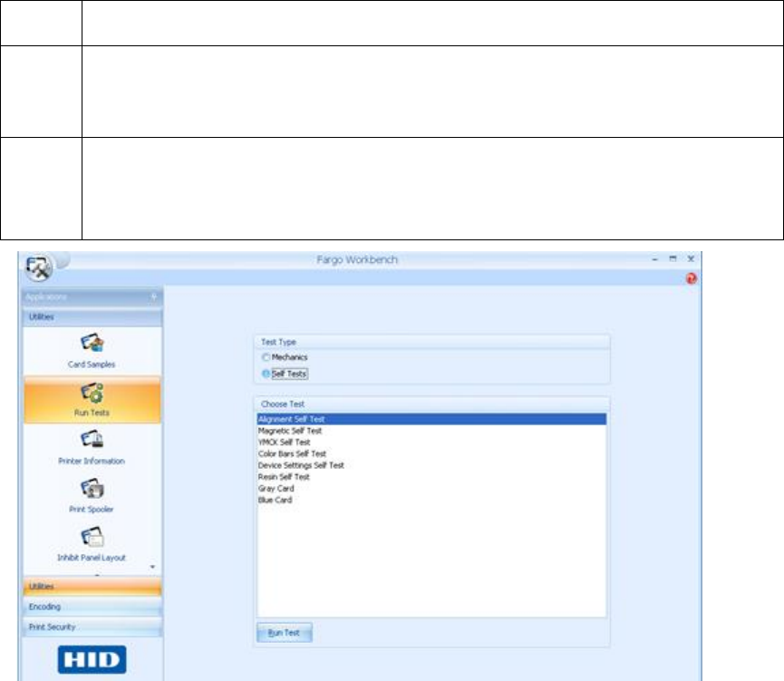Click the red help icon
This screenshot has width=784, height=681.
[x=691, y=278]
